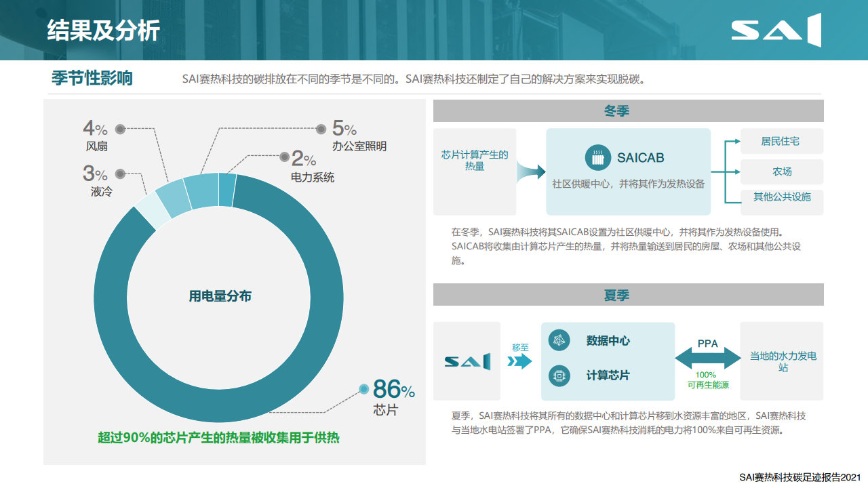Click the 数据中心 label
The height and width of the screenshot is (488, 868).
[x=608, y=341]
